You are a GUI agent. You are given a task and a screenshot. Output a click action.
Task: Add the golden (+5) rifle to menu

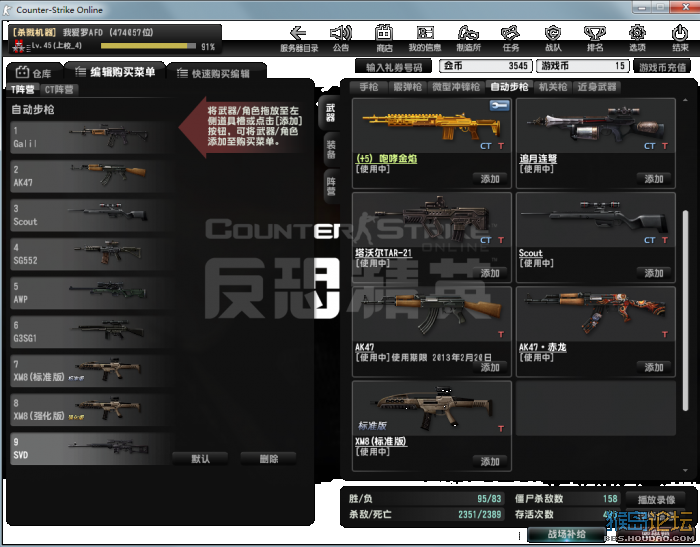coord(490,179)
